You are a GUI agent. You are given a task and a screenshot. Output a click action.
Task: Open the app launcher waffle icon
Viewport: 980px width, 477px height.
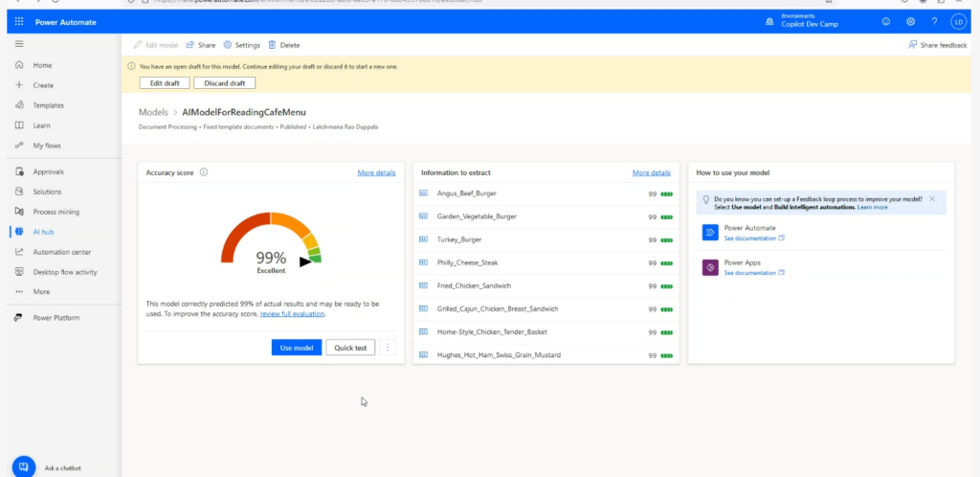pos(19,22)
